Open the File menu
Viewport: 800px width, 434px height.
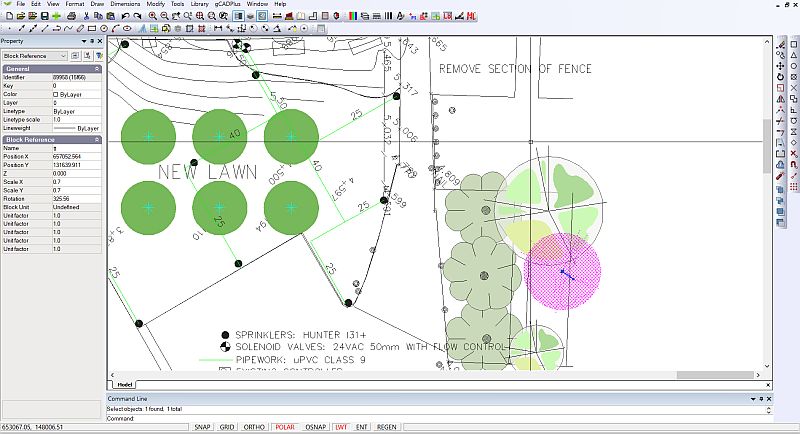20,4
